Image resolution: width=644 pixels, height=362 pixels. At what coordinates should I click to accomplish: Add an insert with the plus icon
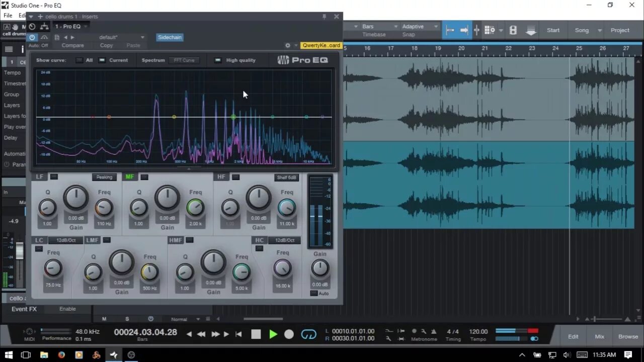(x=40, y=17)
